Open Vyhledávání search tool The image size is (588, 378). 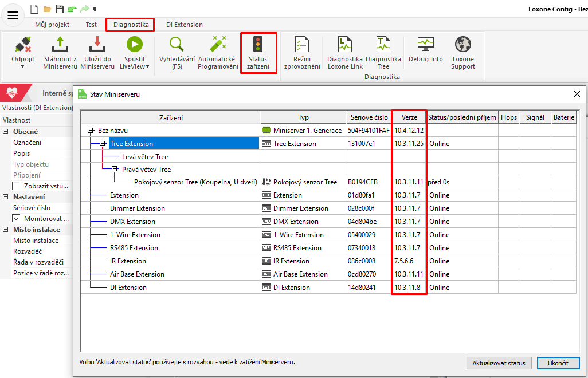point(177,45)
